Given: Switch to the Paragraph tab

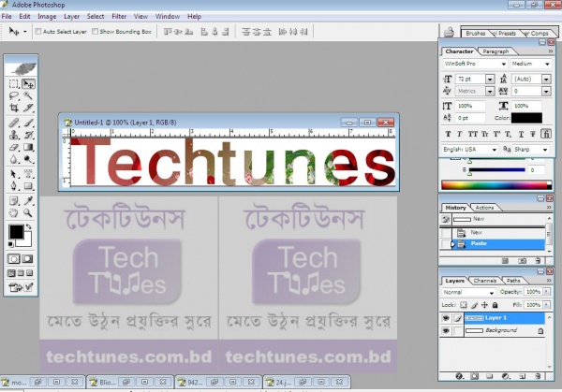Looking at the screenshot, I should [495, 51].
